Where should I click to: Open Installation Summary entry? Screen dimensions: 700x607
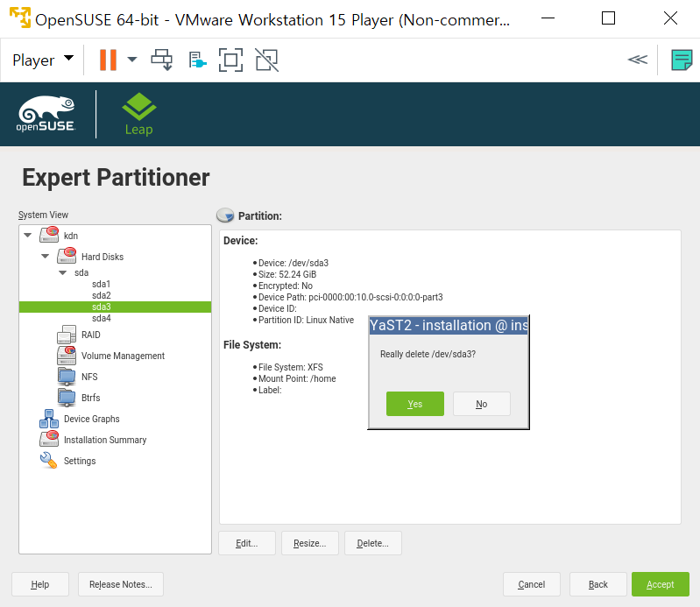coord(105,440)
